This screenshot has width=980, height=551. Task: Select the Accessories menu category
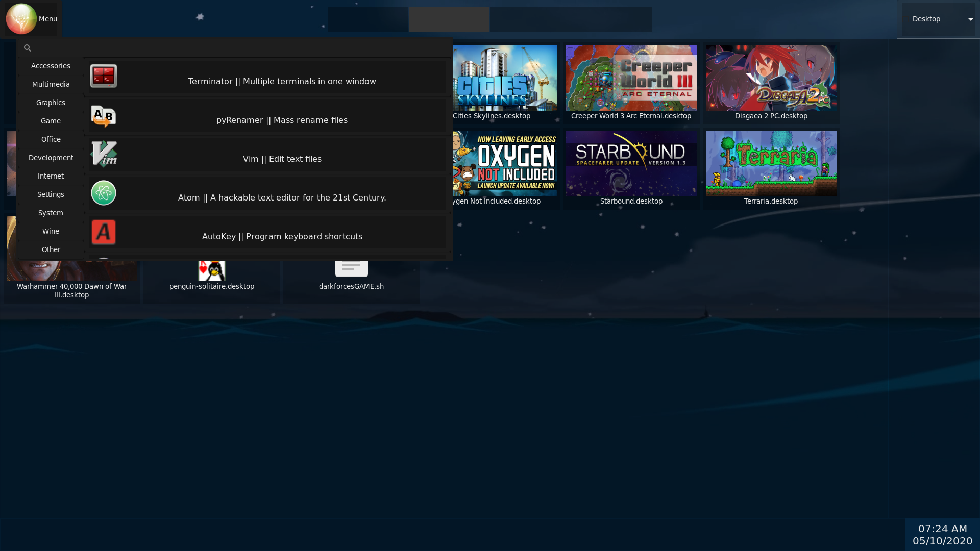(51, 65)
